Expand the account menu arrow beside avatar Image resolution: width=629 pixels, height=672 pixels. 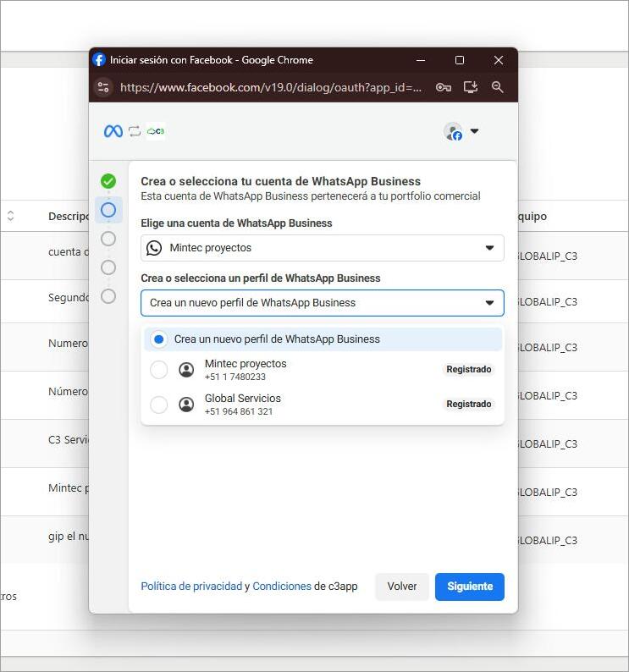[474, 131]
